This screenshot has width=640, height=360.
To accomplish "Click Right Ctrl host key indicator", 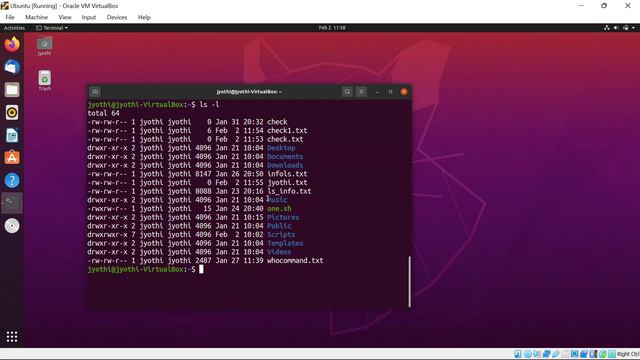I will [x=628, y=354].
